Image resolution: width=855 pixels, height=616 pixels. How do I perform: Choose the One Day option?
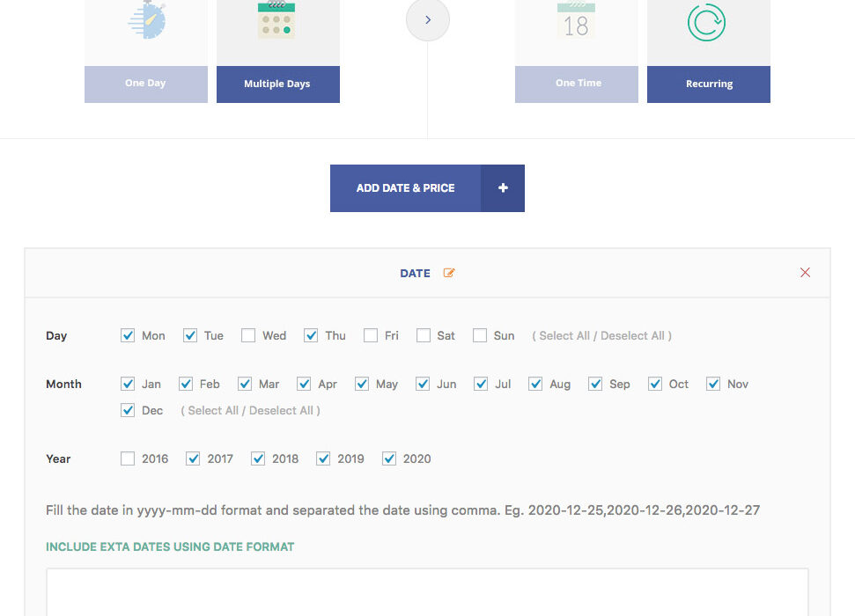145,84
